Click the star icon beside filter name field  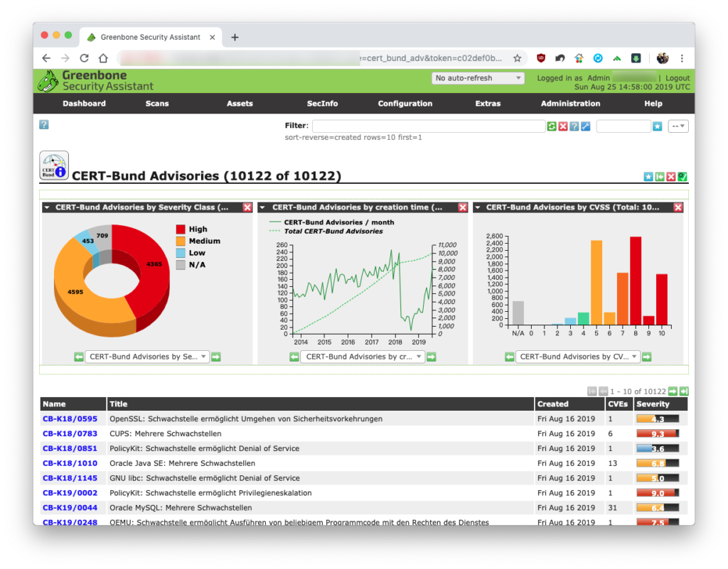(x=657, y=126)
